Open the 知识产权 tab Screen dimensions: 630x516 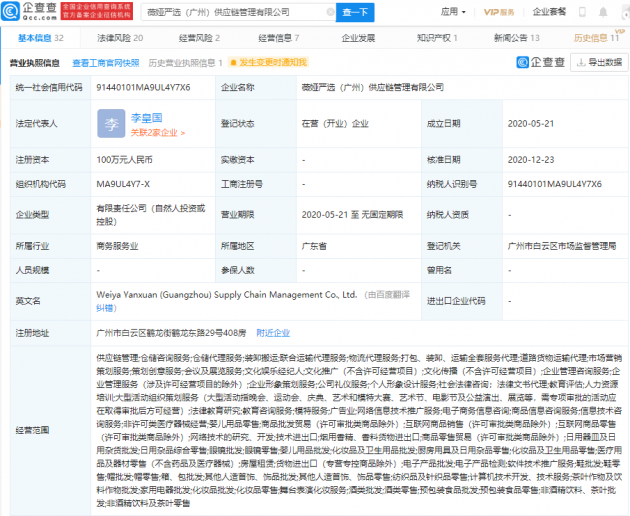click(x=435, y=37)
